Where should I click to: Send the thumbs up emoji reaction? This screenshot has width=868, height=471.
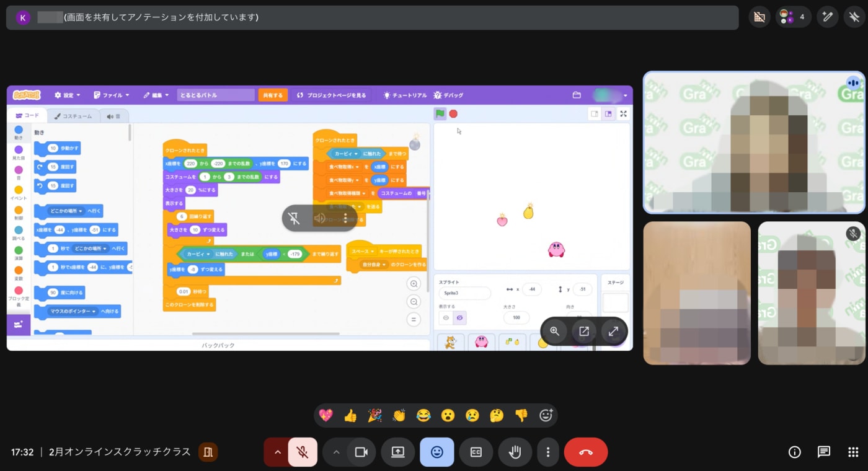click(350, 415)
